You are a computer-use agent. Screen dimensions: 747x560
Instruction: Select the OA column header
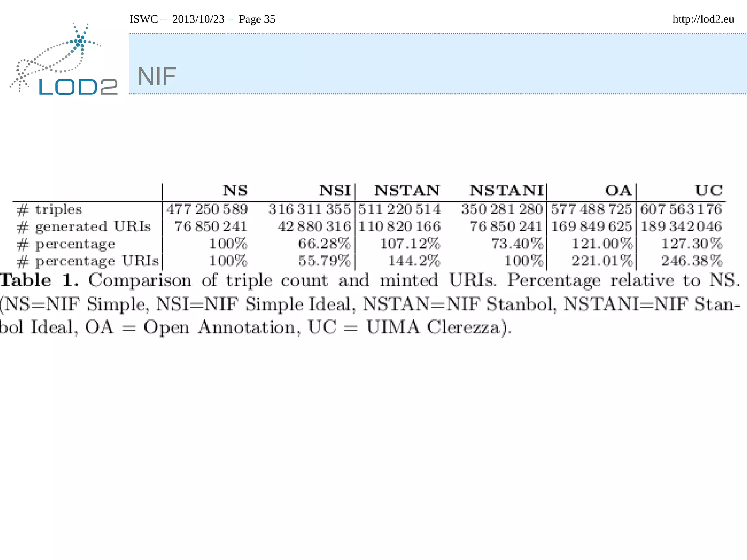point(618,191)
